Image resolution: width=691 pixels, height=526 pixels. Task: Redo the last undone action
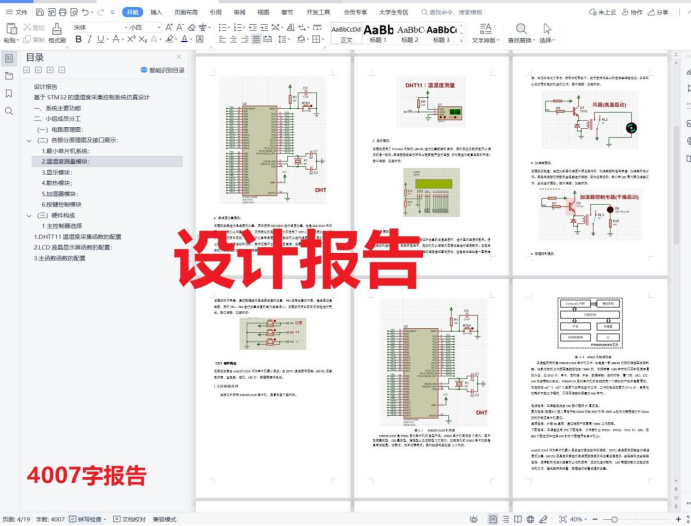click(100, 12)
